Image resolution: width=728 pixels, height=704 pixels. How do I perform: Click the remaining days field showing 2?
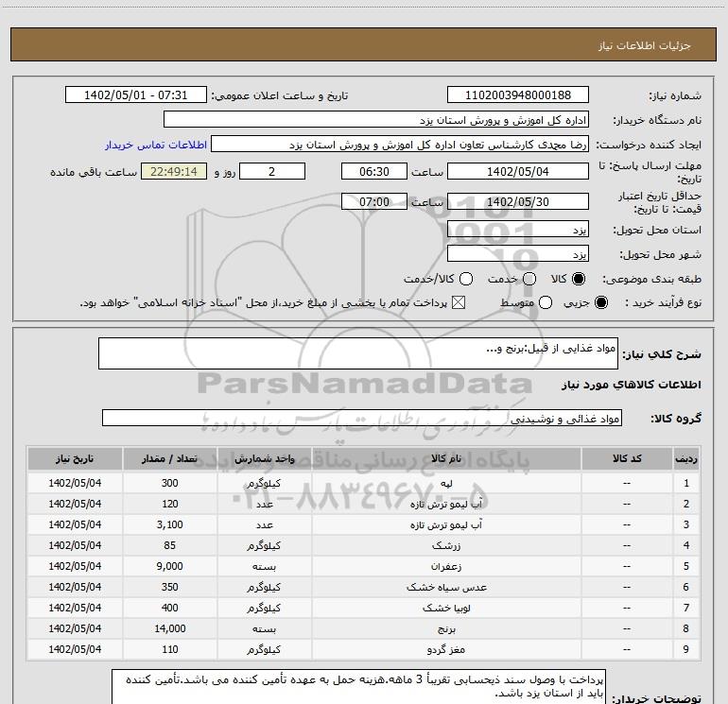(x=272, y=171)
